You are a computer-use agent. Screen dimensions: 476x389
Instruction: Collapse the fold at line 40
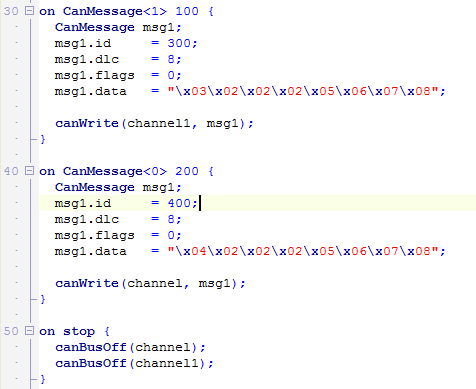[x=30, y=171]
